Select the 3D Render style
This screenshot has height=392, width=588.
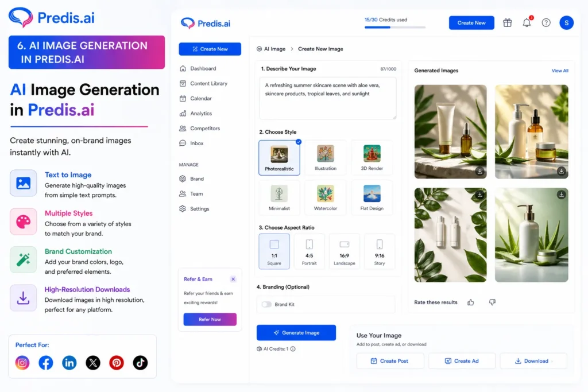(x=372, y=158)
